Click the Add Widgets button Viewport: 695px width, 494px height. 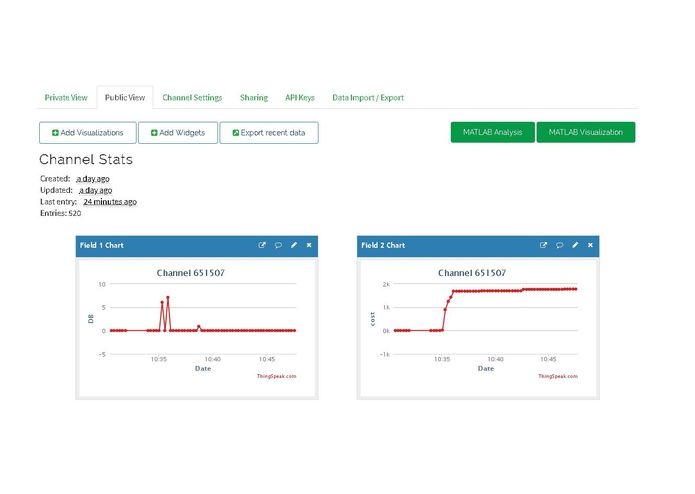click(x=178, y=132)
